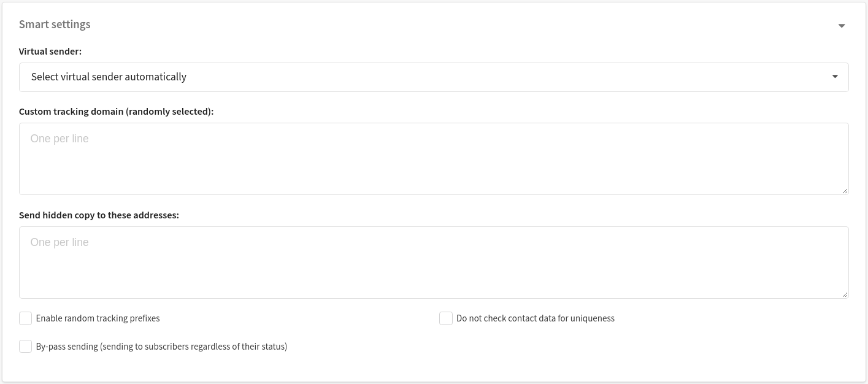The image size is (868, 384).
Task: Click the Smart settings header title
Action: click(x=55, y=25)
